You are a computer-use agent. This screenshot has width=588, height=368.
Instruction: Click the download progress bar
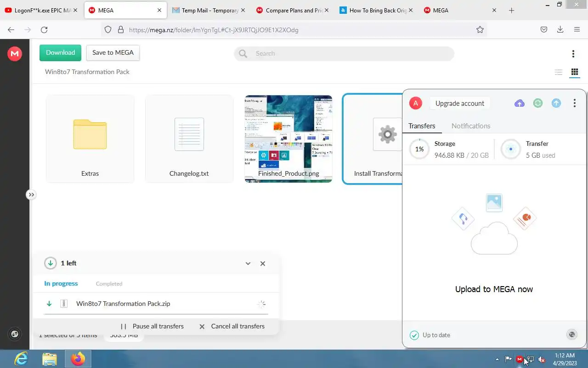(x=156, y=314)
